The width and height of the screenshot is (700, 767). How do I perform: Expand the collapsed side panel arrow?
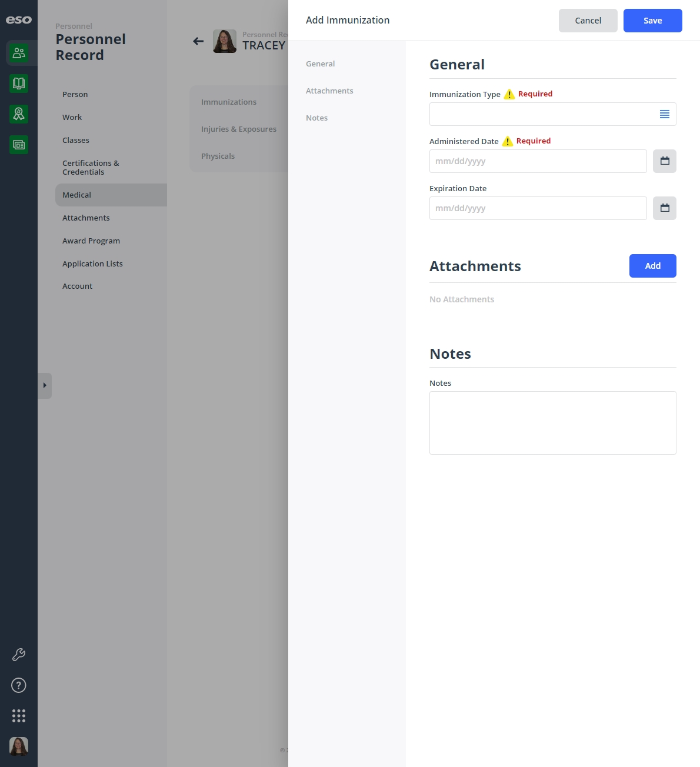[x=45, y=386]
